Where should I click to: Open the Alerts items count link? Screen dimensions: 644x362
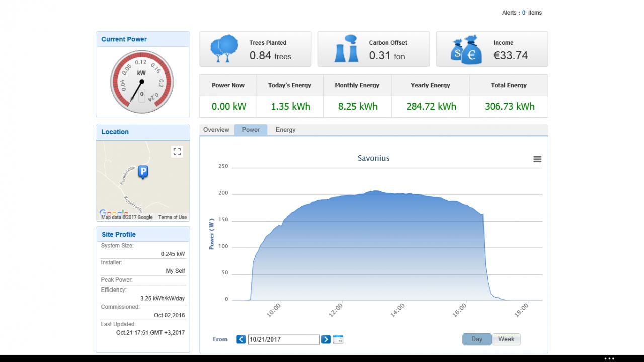[x=523, y=13]
